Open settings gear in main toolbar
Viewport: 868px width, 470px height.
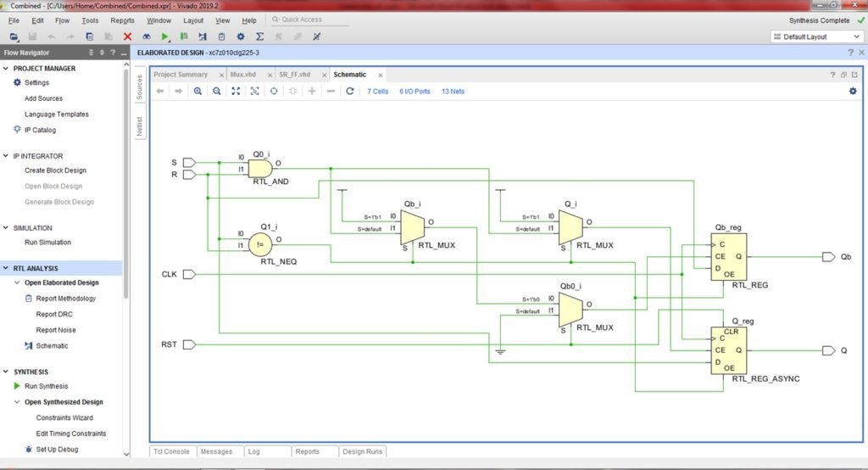pos(240,36)
